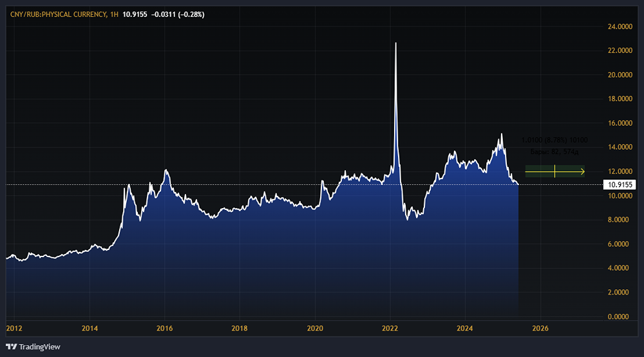Viewport: 644px width, 357px height.
Task: Click the vertical crossbar on the yellow arrow
Action: coord(554,171)
